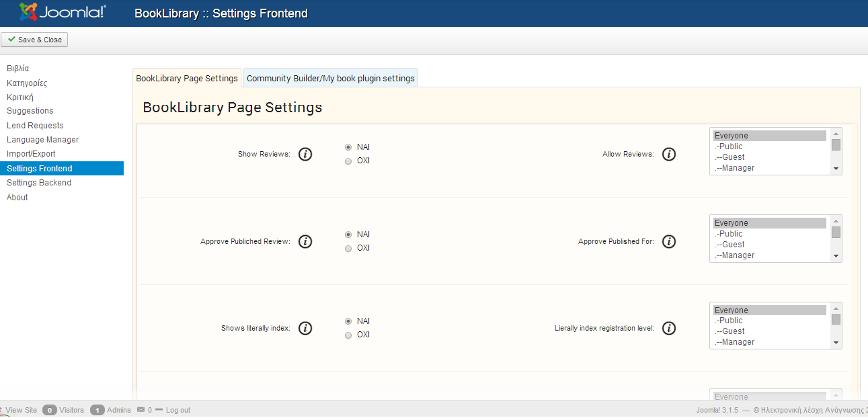This screenshot has width=868, height=420.
Task: Select .-Public in Lierally index registration list
Action: pyautogui.click(x=770, y=321)
